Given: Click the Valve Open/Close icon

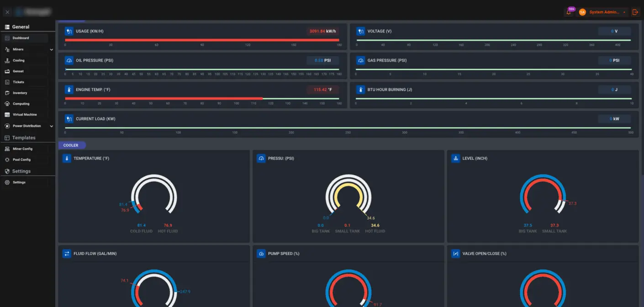Looking at the screenshot, I should [x=455, y=254].
